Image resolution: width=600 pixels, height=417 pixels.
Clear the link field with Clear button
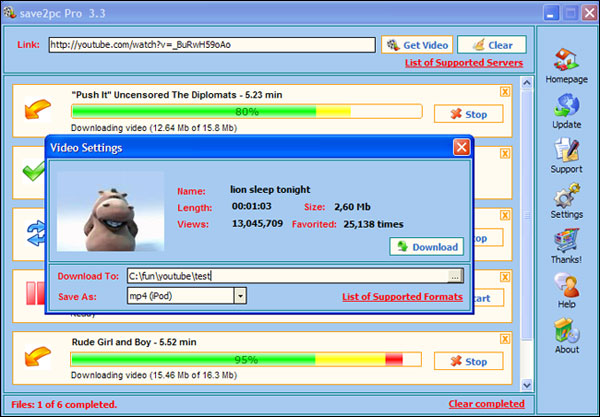point(491,45)
